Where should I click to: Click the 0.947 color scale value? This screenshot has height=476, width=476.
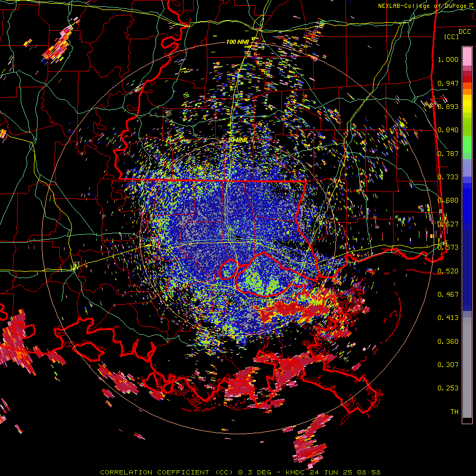[448, 83]
